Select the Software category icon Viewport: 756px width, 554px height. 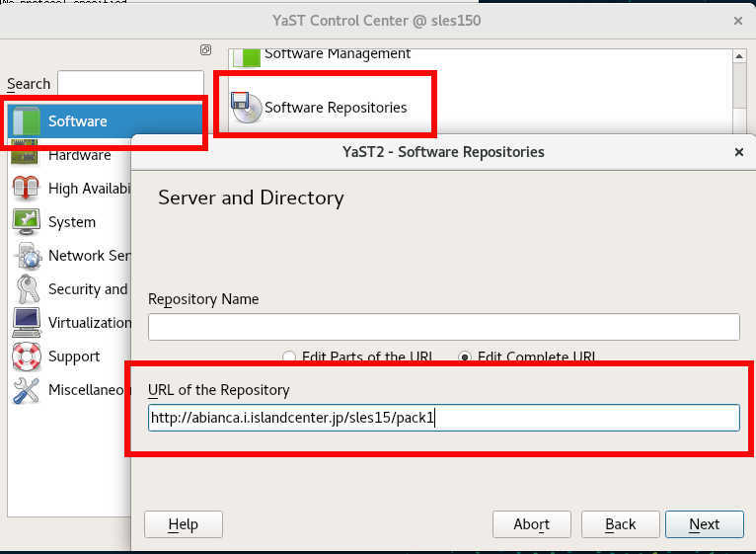point(27,121)
